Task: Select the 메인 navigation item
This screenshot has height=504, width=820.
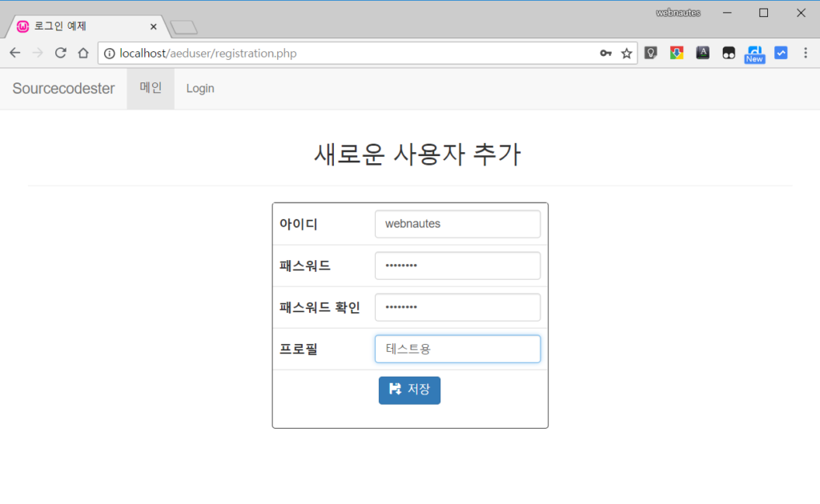Action: click(x=151, y=88)
